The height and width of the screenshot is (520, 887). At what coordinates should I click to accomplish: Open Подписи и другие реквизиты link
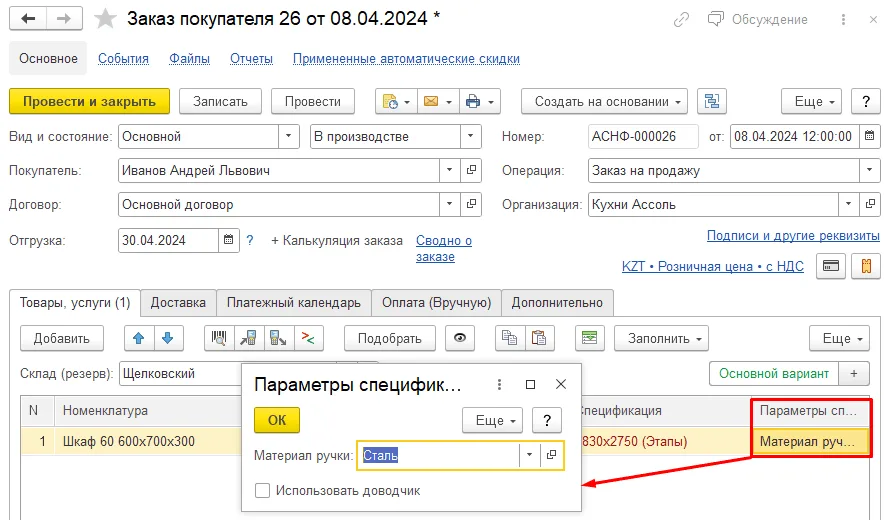coord(793,235)
